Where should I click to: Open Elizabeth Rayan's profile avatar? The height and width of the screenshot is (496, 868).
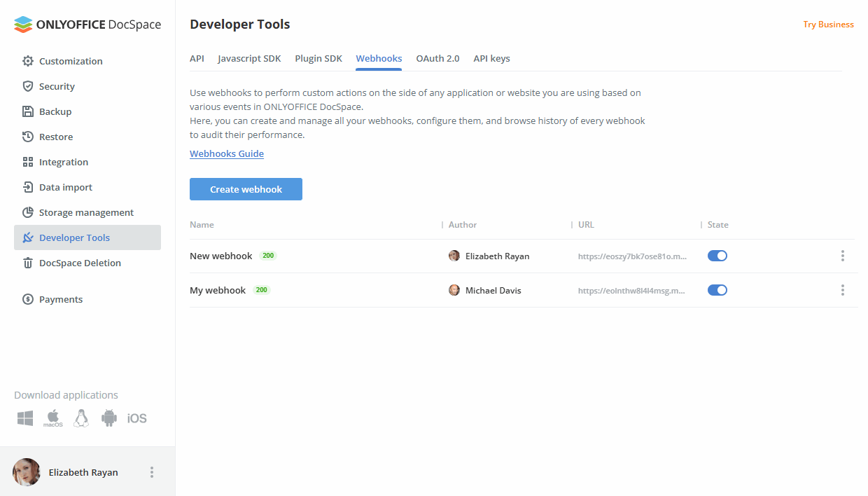pyautogui.click(x=26, y=472)
